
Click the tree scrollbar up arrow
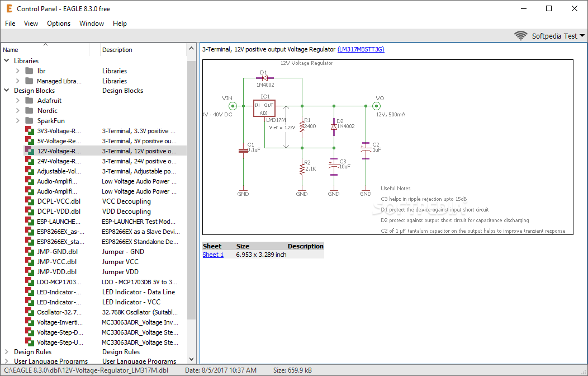point(191,49)
